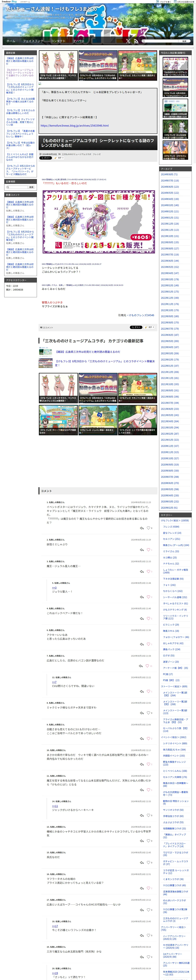Open archive 2024年07月 (116)
Image resolution: width=196 pixels, height=980 pixels.
point(170,181)
